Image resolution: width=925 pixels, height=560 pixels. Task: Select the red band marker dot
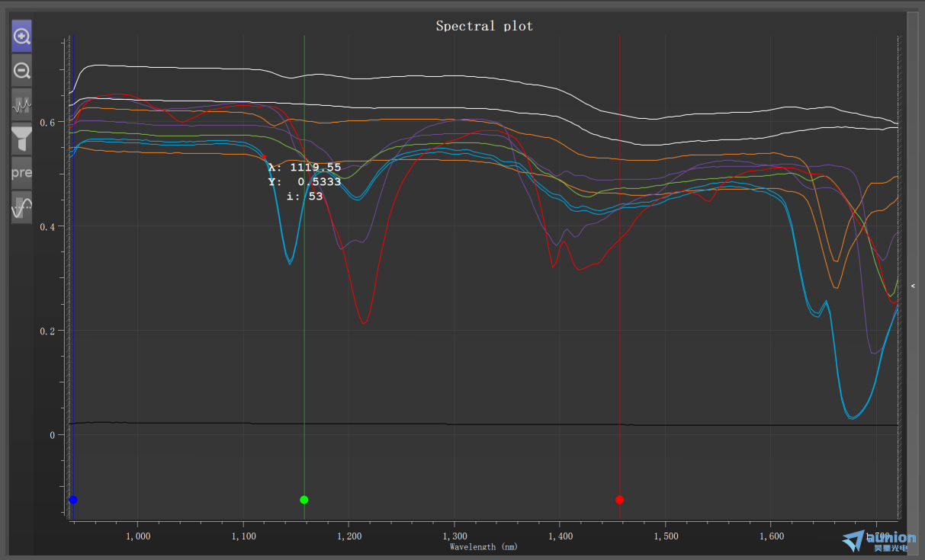click(x=619, y=500)
